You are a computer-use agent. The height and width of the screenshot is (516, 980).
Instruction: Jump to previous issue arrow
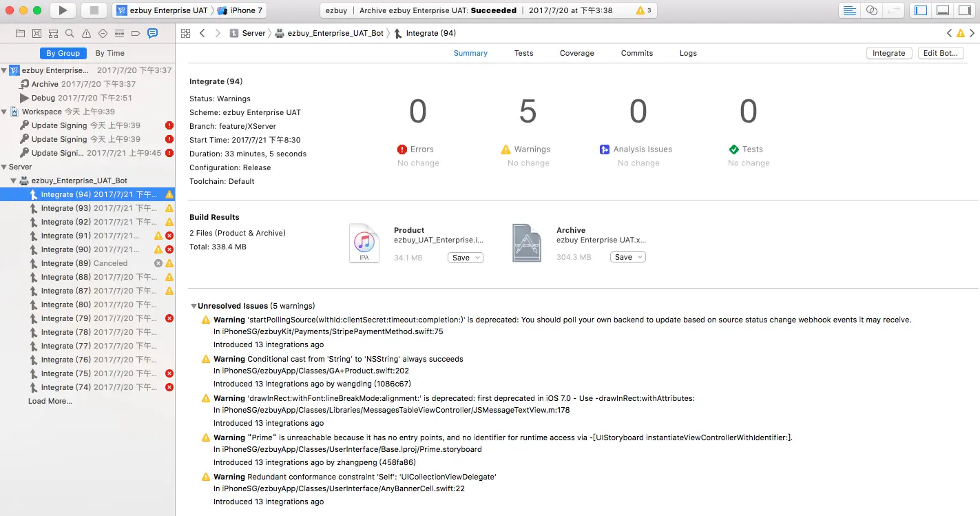click(x=950, y=33)
